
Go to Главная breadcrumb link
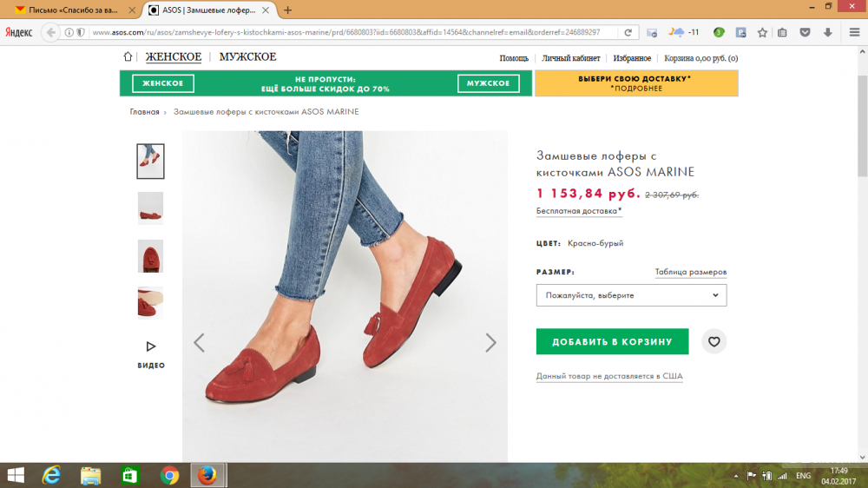pos(144,112)
